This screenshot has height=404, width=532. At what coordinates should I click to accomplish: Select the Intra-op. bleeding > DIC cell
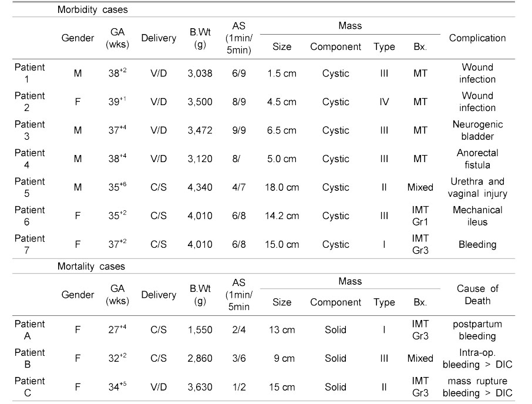tap(477, 359)
